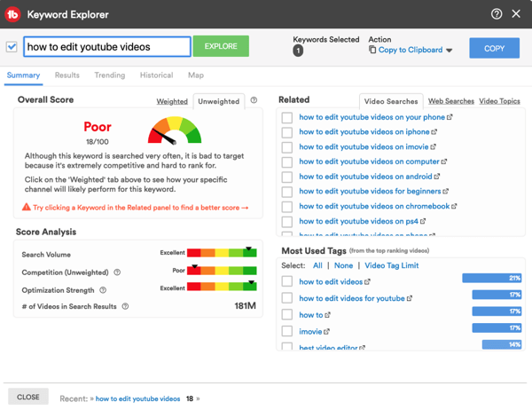
Task: Expand the Copy to Clipboard action dropdown
Action: pos(450,51)
